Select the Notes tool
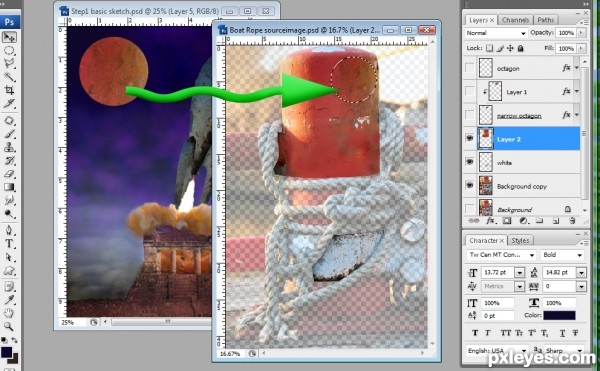 tap(9, 287)
